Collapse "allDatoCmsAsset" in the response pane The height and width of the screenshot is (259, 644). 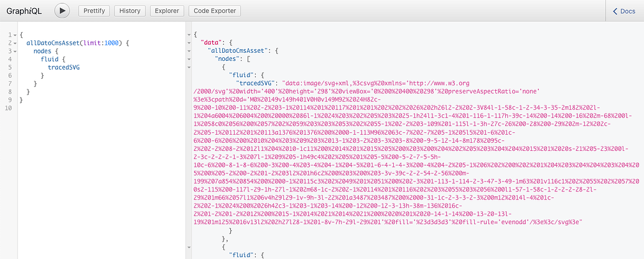pos(189,50)
